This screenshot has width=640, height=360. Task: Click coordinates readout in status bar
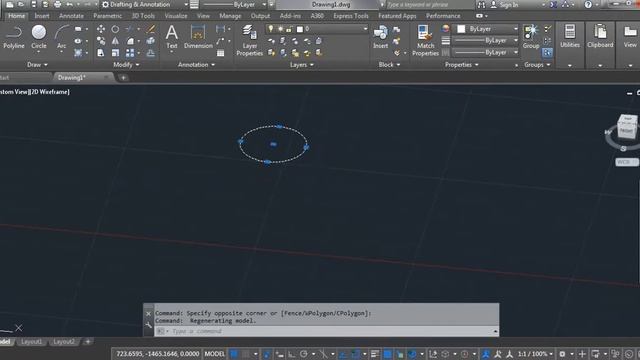[x=158, y=354]
